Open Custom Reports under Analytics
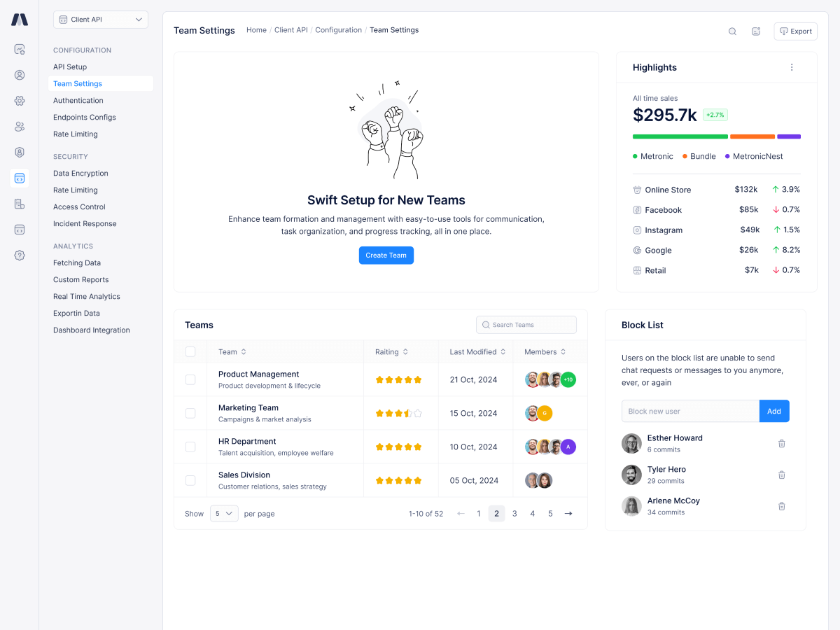The image size is (840, 630). coord(79,279)
